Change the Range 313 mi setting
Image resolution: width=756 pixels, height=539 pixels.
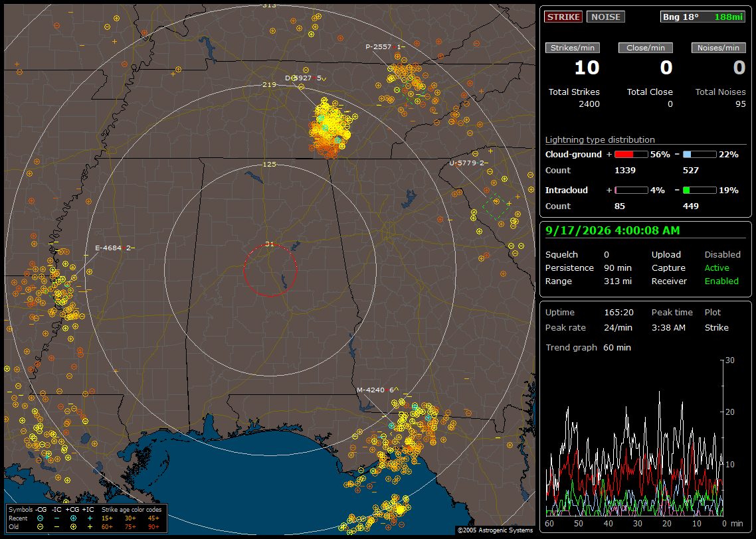pos(618,281)
